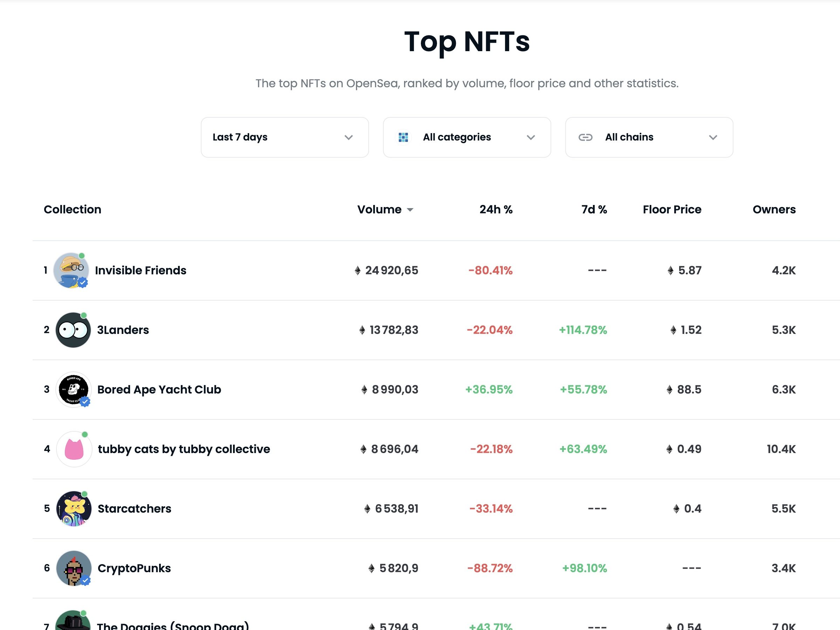
Task: Sort by the Owners column header
Action: tap(774, 209)
